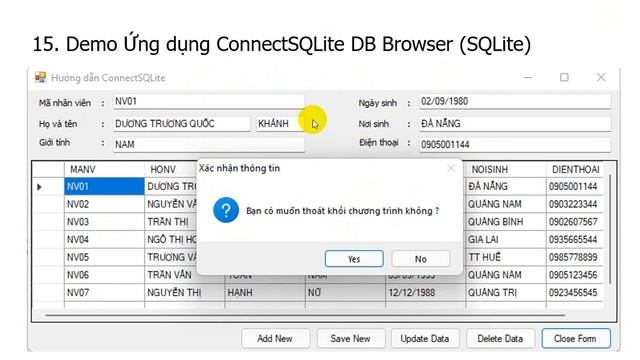Click phone number 0985778899
640x360 pixels.
click(575, 257)
